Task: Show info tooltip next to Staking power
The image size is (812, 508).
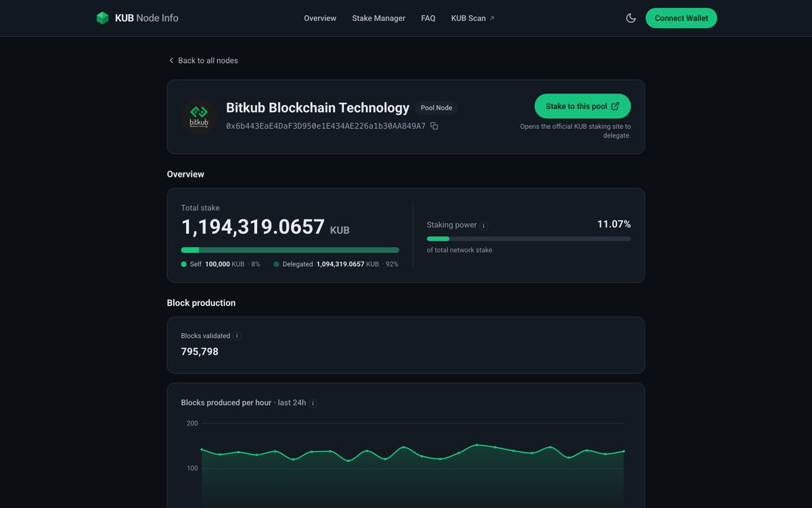Action: point(484,226)
